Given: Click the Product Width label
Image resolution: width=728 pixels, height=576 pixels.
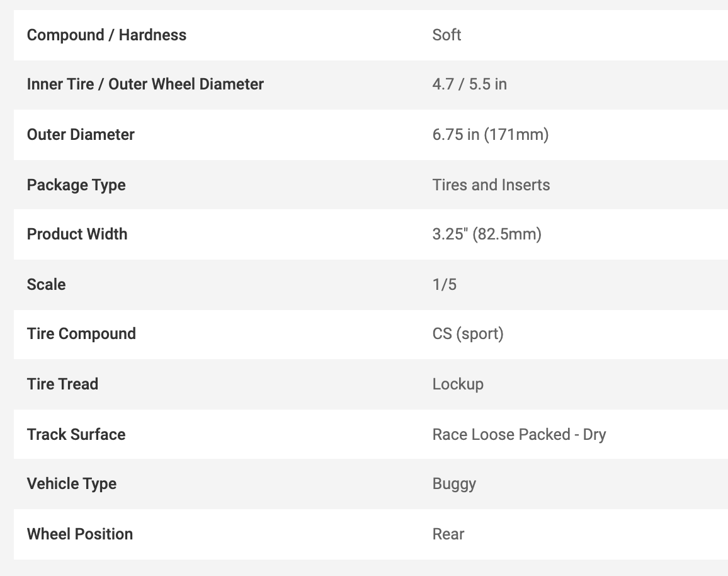Looking at the screenshot, I should point(77,234).
